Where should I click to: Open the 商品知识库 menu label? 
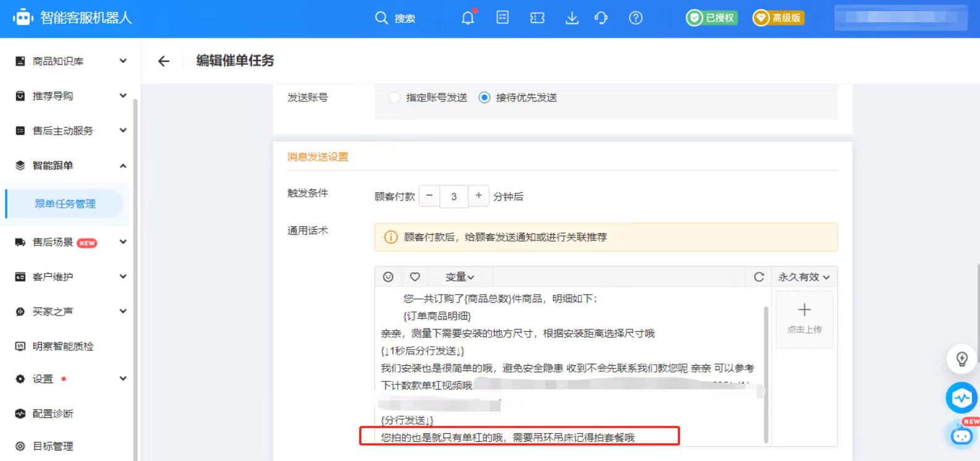click(x=58, y=61)
